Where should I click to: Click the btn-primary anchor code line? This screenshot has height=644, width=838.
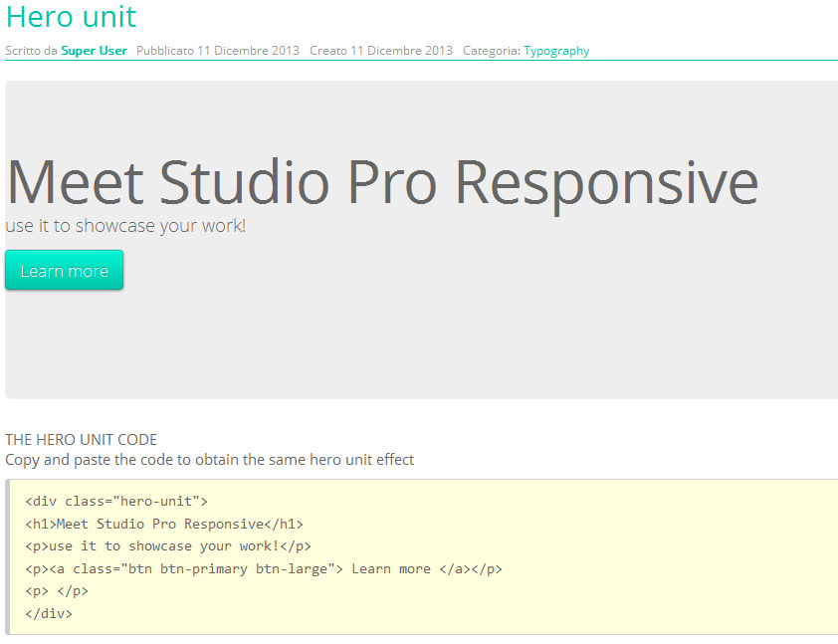[264, 569]
